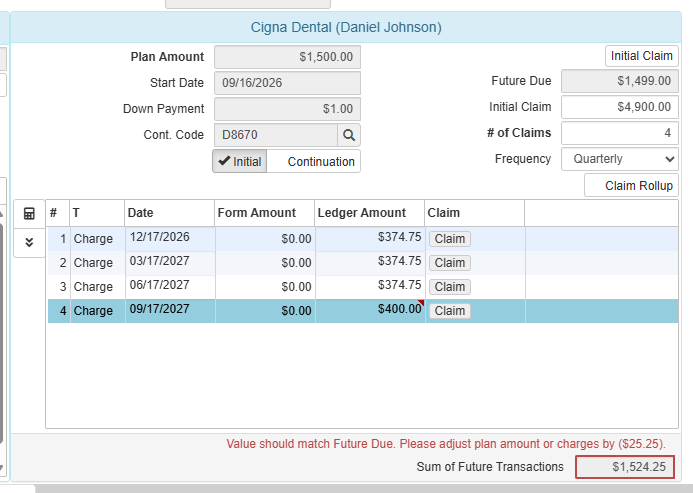693x493 pixels.
Task: Click the Claim column header
Action: [475, 213]
